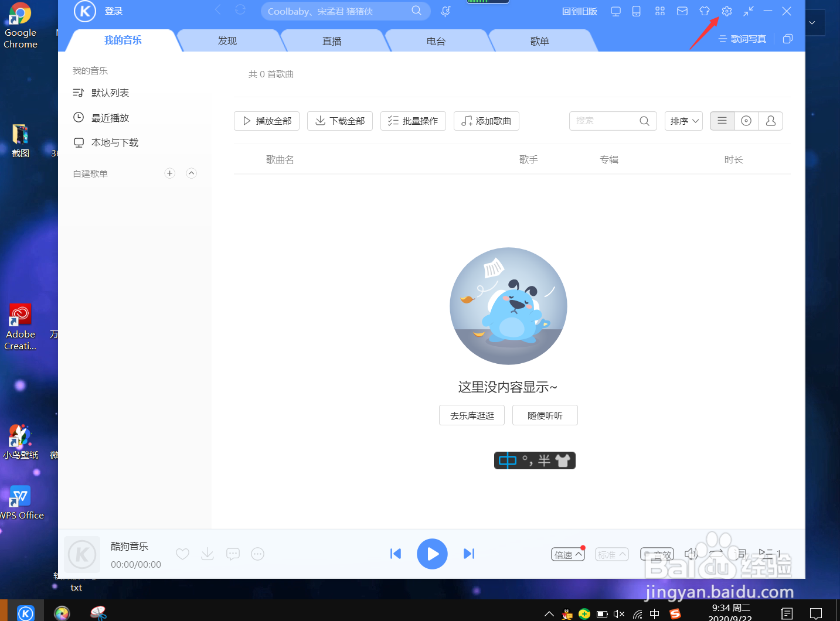Switch IME input to English mode
The height and width of the screenshot is (621, 840).
click(508, 460)
